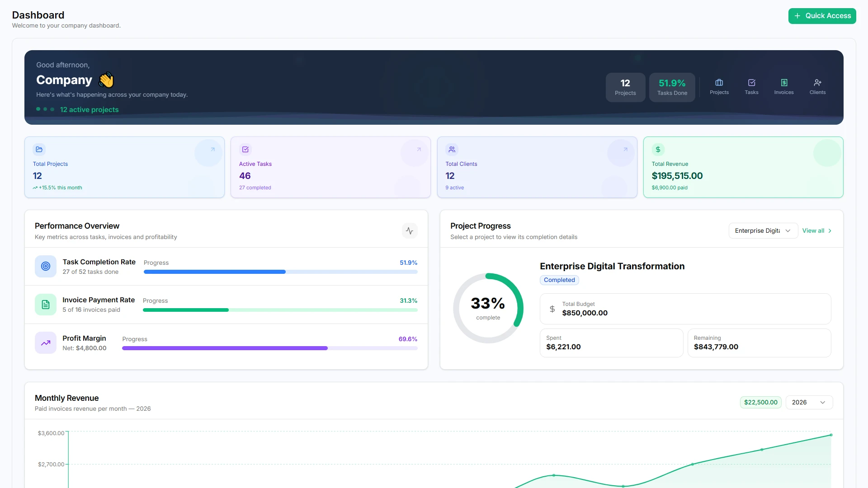This screenshot has width=868, height=488.
Task: Open Invoices shortcut in banner
Action: coord(783,87)
